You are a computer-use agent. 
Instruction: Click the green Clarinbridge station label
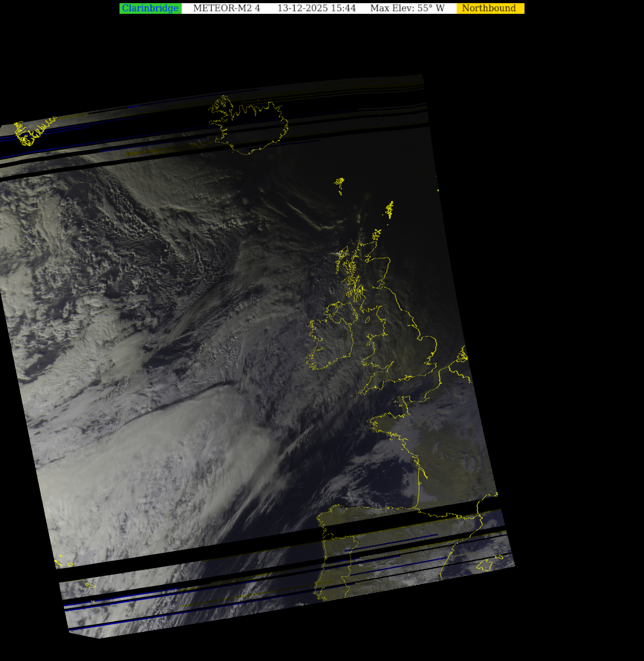click(x=150, y=8)
